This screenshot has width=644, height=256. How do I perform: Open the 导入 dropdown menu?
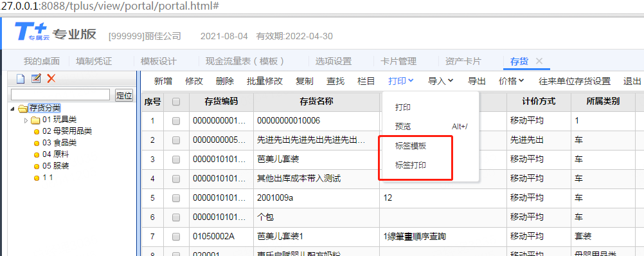tap(440, 81)
